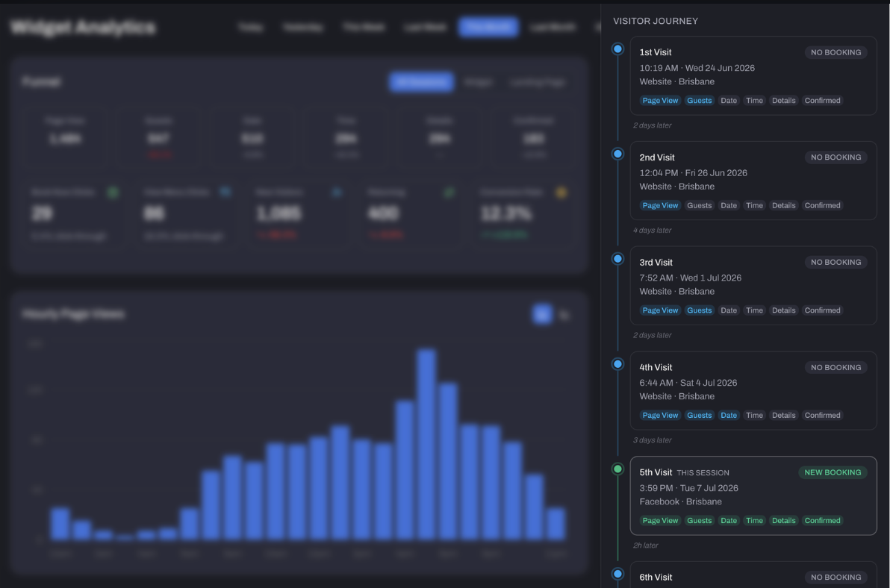Click the Details chip in 2nd Visit
Viewport: 890px width, 588px height.
click(x=784, y=205)
